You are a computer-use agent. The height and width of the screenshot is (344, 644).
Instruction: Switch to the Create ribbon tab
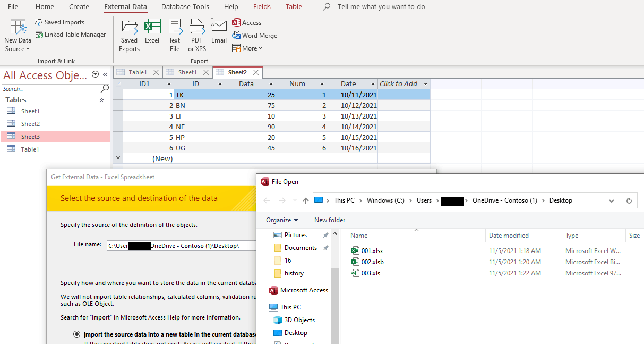(79, 7)
